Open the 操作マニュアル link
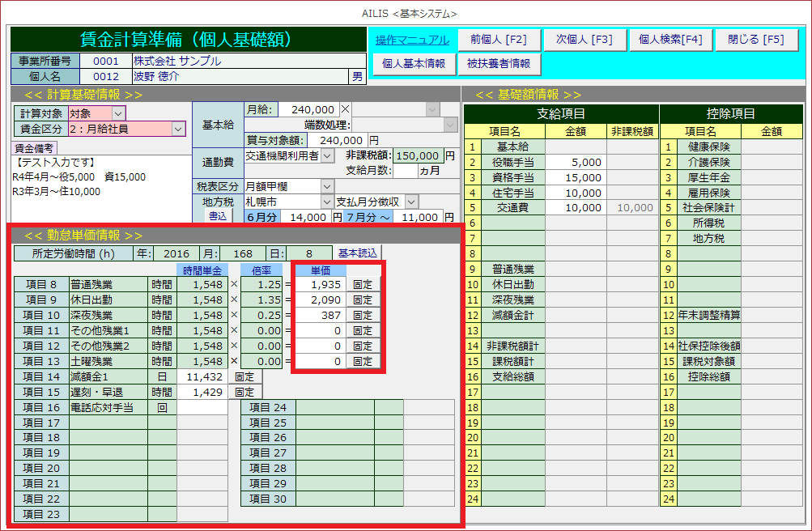 tap(411, 40)
